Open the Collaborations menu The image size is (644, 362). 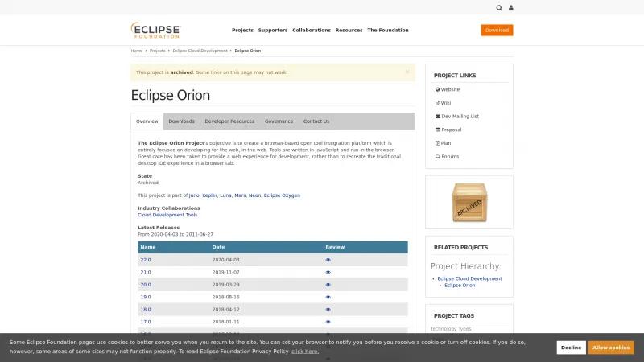point(312,30)
